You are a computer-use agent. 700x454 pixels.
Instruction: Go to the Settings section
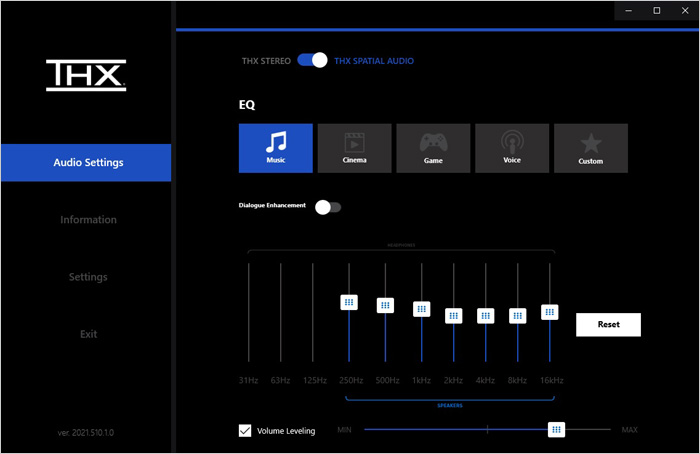tap(88, 277)
